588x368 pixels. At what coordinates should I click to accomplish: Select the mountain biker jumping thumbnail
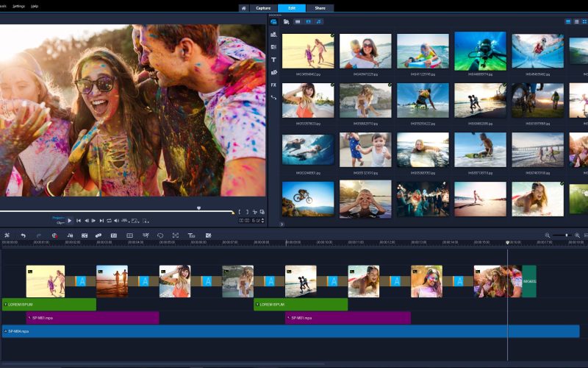coord(308,199)
